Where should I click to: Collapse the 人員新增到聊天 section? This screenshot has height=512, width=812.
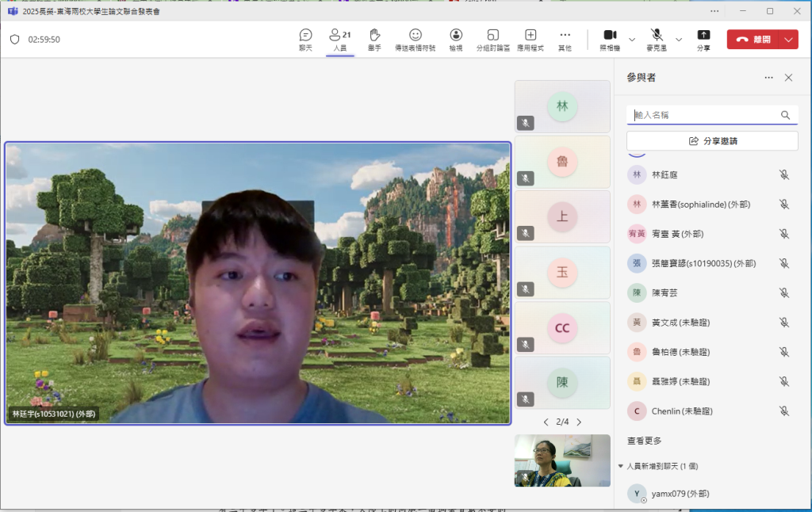point(620,466)
